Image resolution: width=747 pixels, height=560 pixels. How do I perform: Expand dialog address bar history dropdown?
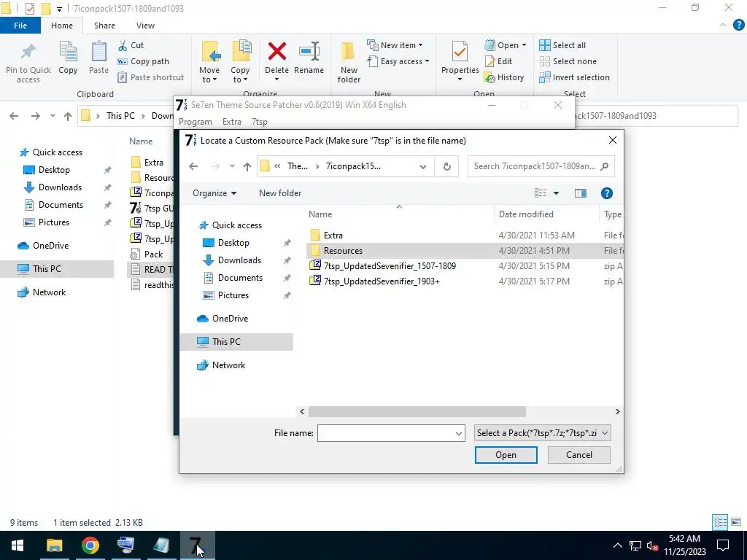(x=422, y=166)
